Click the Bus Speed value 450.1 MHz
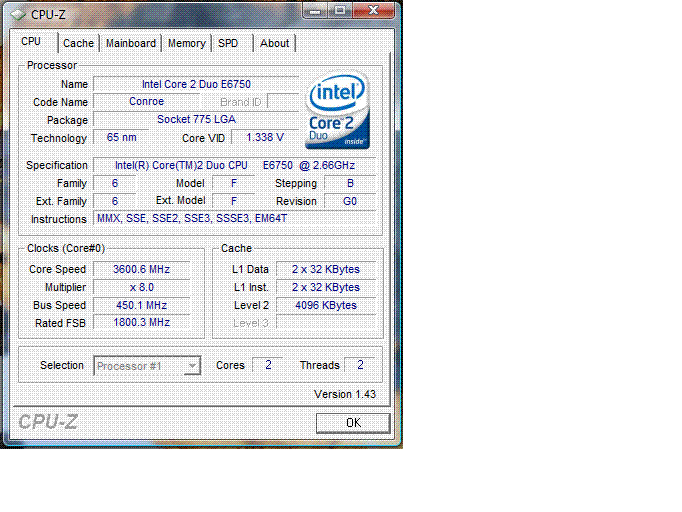Screen dimensions: 682x512 click(142, 305)
